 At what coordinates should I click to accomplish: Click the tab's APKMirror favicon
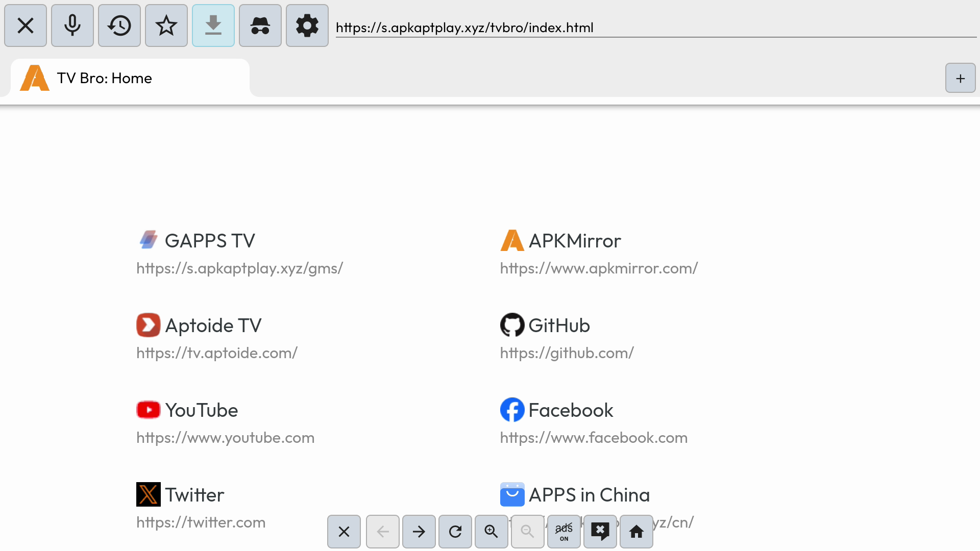[35, 78]
